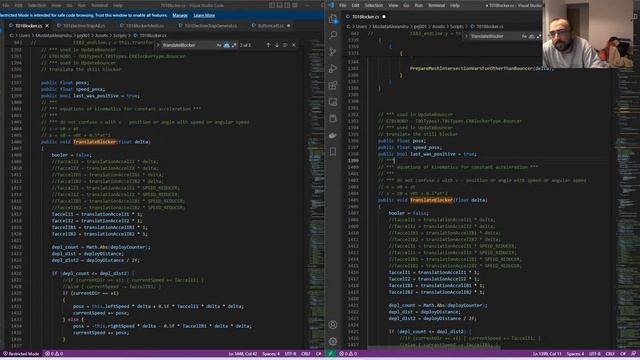Open Accounts icon in right window's activity bar

click(333, 325)
